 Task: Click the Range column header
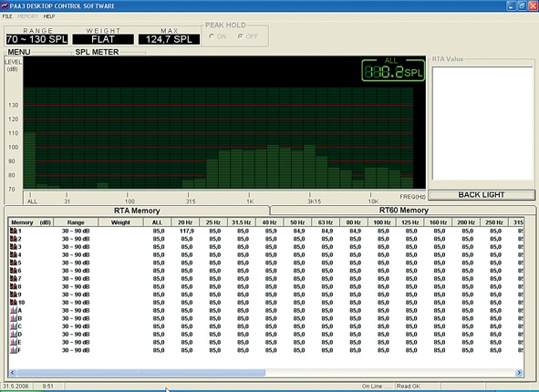coord(76,222)
